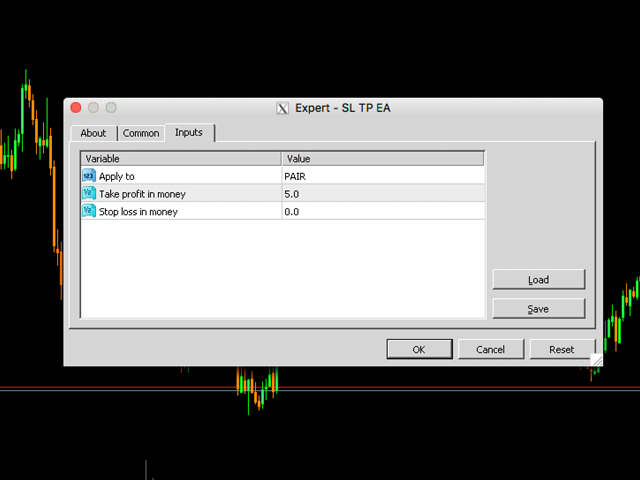Select the PAIR value cell
Screen dimensions: 640x480
[383, 176]
